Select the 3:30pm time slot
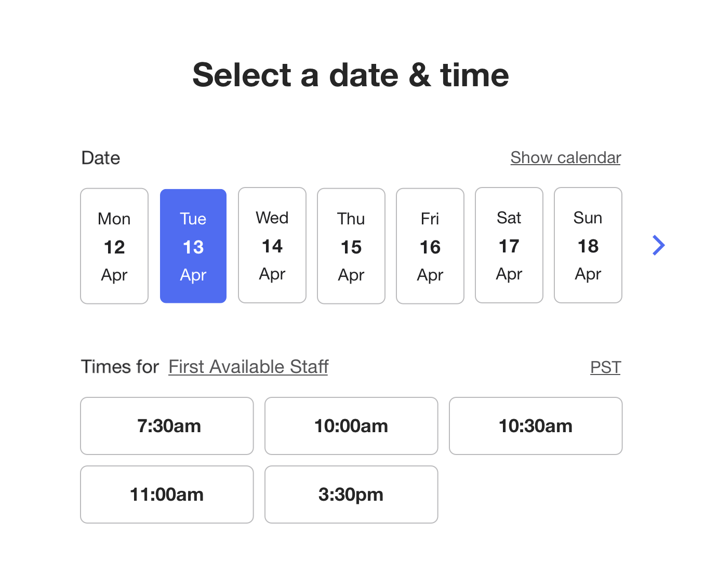The width and height of the screenshot is (718, 588). coord(351,495)
